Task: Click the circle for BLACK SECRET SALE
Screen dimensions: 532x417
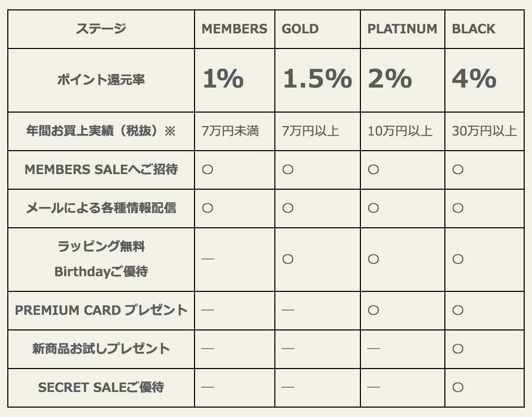Action: pos(458,387)
